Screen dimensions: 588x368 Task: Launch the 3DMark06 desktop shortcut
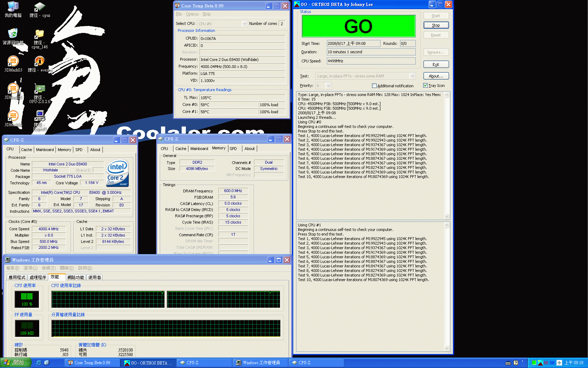13,119
